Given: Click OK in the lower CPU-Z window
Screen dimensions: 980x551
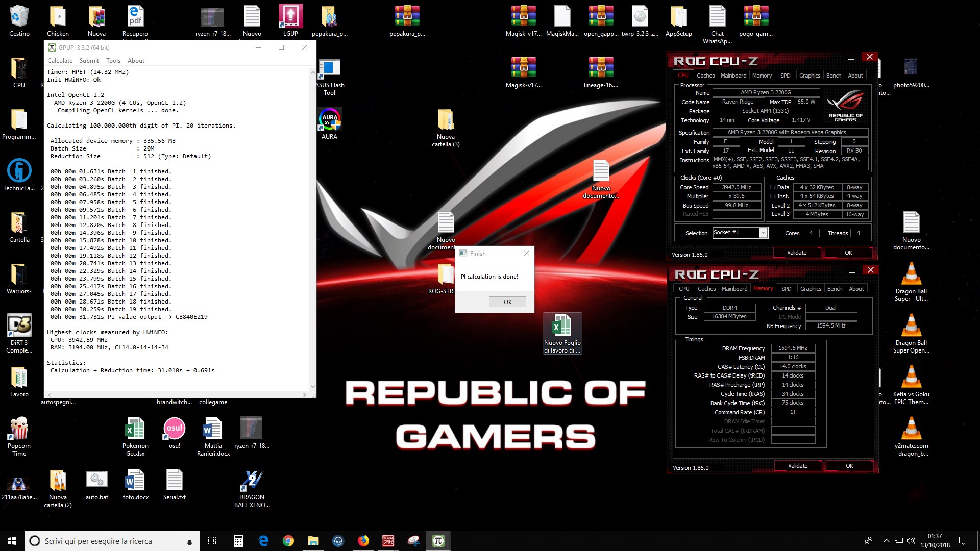Looking at the screenshot, I should 849,466.
